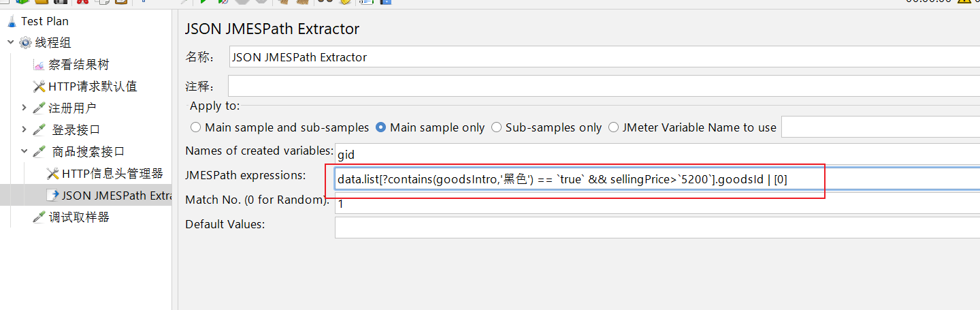
Task: Select Main sample and sub-samples option
Action: coord(196,127)
